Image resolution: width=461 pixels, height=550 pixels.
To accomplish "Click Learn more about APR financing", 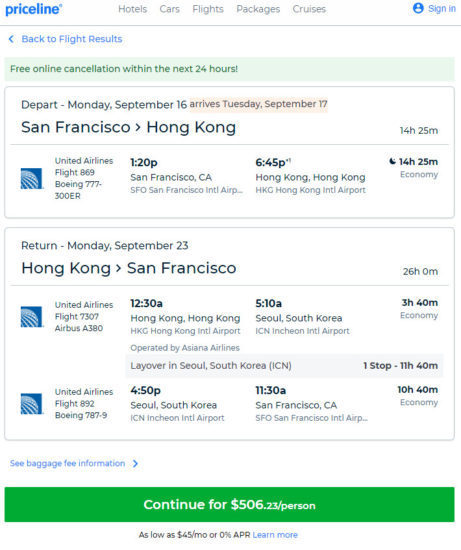I will [x=275, y=535].
